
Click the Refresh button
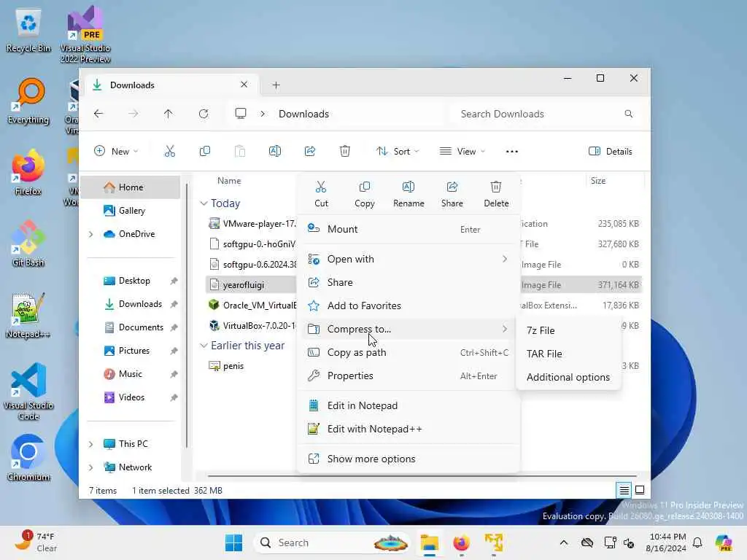pyautogui.click(x=204, y=114)
